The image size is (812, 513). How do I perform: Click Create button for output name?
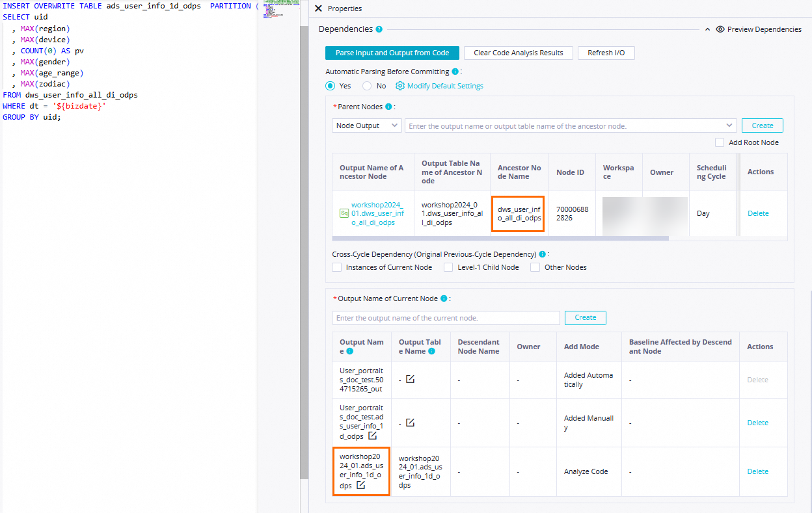[x=586, y=318]
